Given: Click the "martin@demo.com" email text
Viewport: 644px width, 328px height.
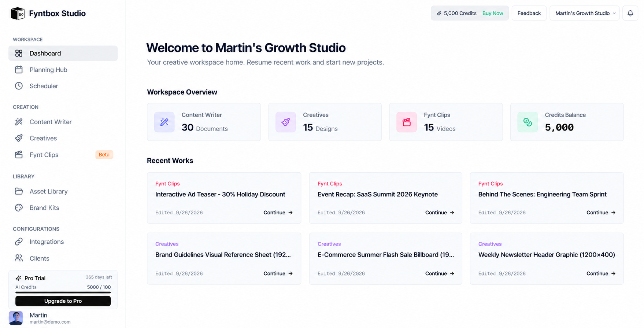Looking at the screenshot, I should (50, 322).
